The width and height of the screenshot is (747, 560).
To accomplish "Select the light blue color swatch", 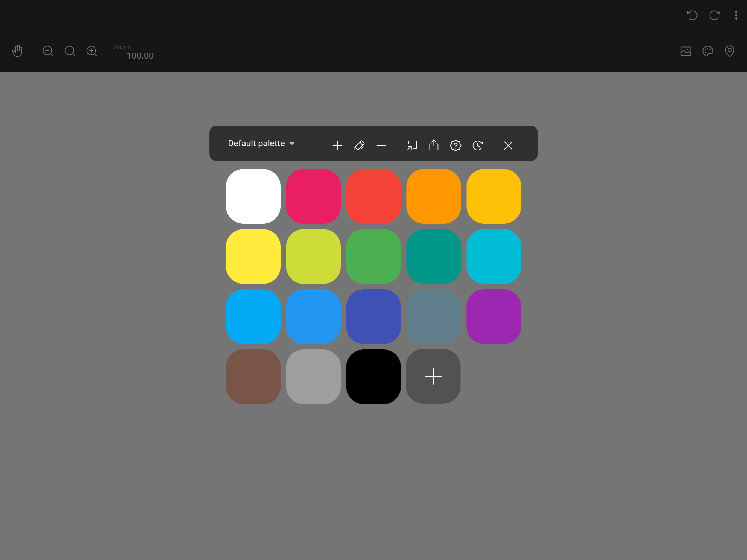I will tap(253, 316).
